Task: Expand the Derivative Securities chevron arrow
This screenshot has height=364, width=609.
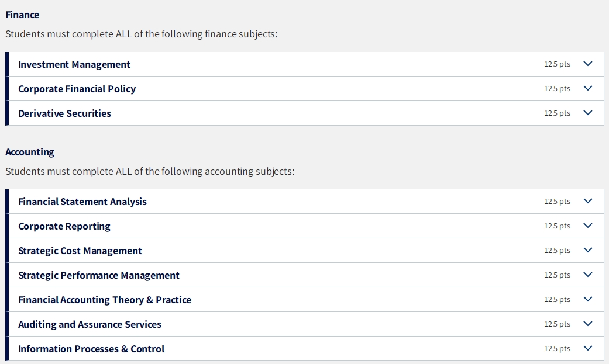Action: pyautogui.click(x=588, y=113)
